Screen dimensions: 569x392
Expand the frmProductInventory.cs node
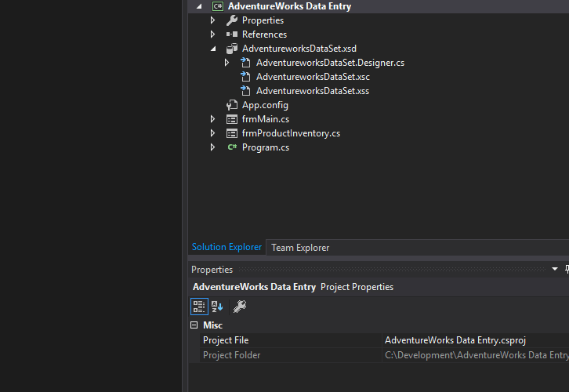click(212, 133)
